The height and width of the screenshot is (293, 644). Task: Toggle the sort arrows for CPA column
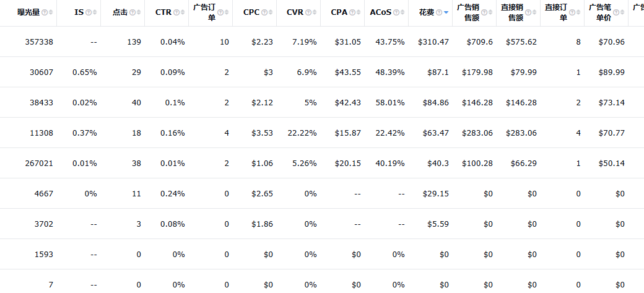[359, 12]
